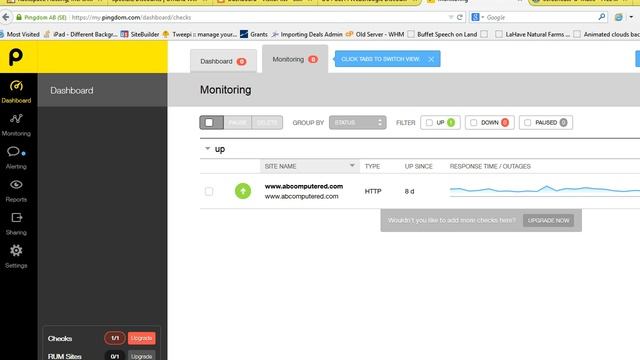This screenshot has height=360, width=640.
Task: Close the 'Click tabs to switch view' tip
Action: (x=431, y=59)
